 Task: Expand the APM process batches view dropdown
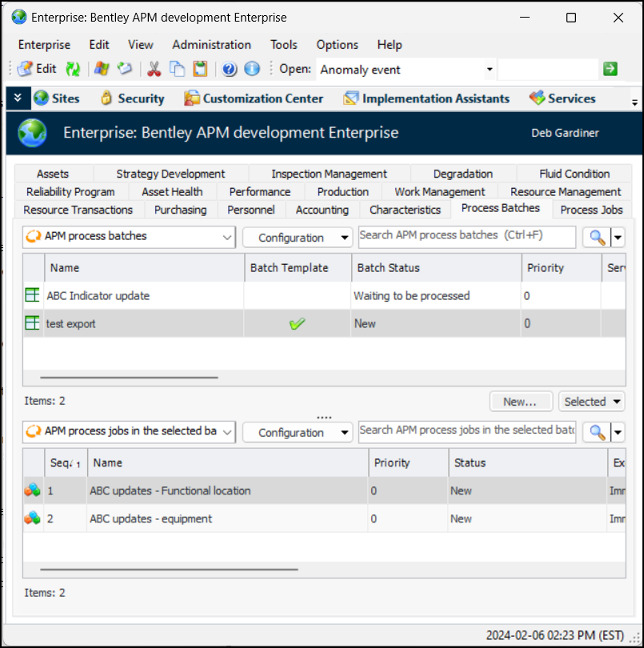226,238
